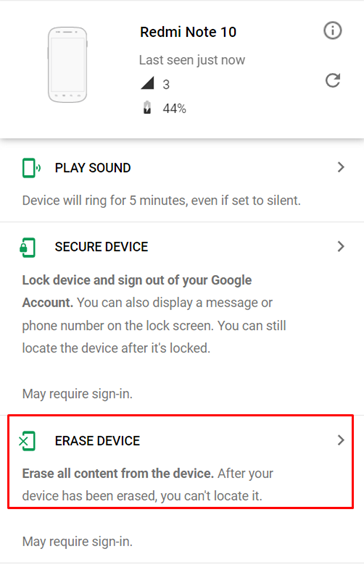Viewport: 364px width, 567px height.
Task: Open device info icon
Action: tap(332, 30)
